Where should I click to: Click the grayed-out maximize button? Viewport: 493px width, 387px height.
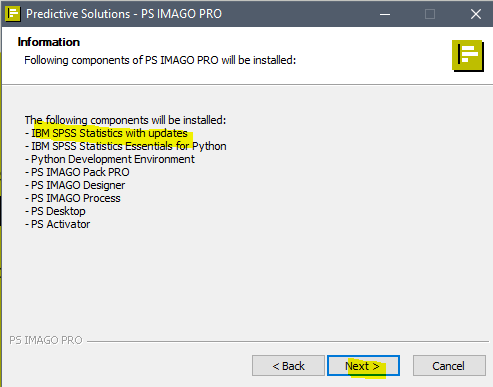[430, 14]
